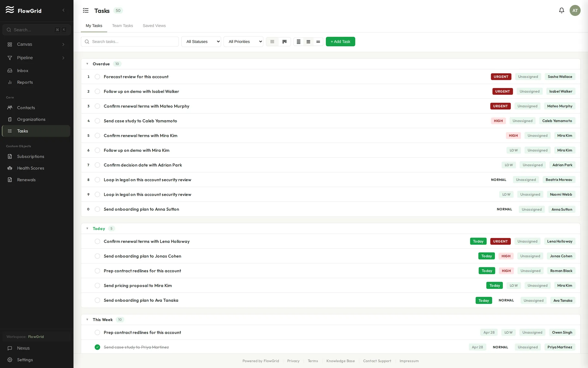This screenshot has height=368, width=588.
Task: Open the Settings gear icon
Action: pyautogui.click(x=10, y=360)
